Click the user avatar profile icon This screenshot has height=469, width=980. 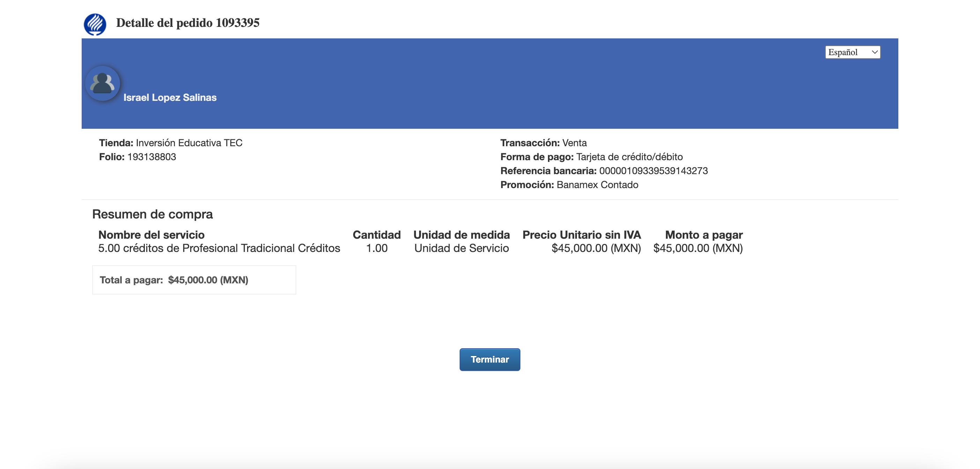point(103,83)
